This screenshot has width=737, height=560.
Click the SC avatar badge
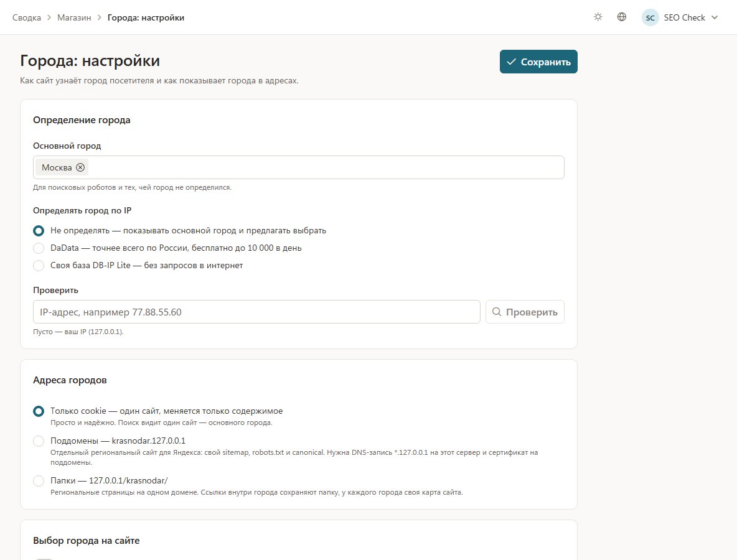650,18
